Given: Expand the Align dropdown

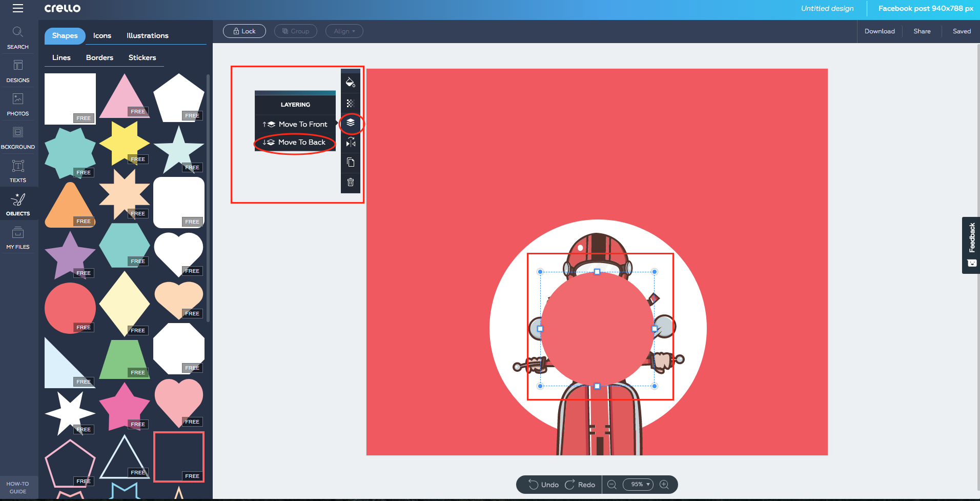Looking at the screenshot, I should (344, 31).
